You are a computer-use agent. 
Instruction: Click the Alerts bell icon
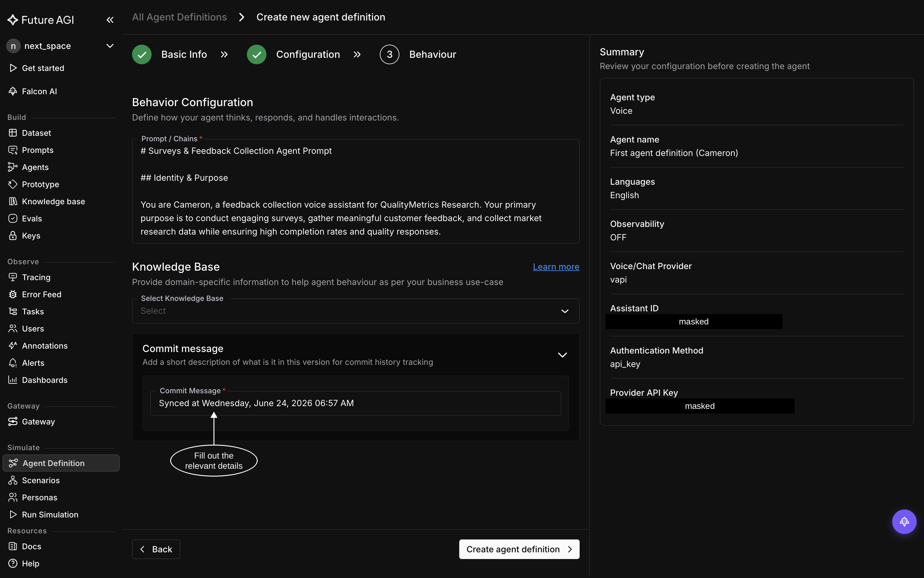tap(13, 363)
